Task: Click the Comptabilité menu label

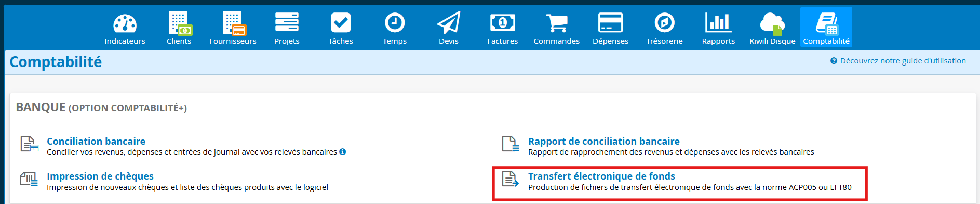Action: pyautogui.click(x=826, y=41)
